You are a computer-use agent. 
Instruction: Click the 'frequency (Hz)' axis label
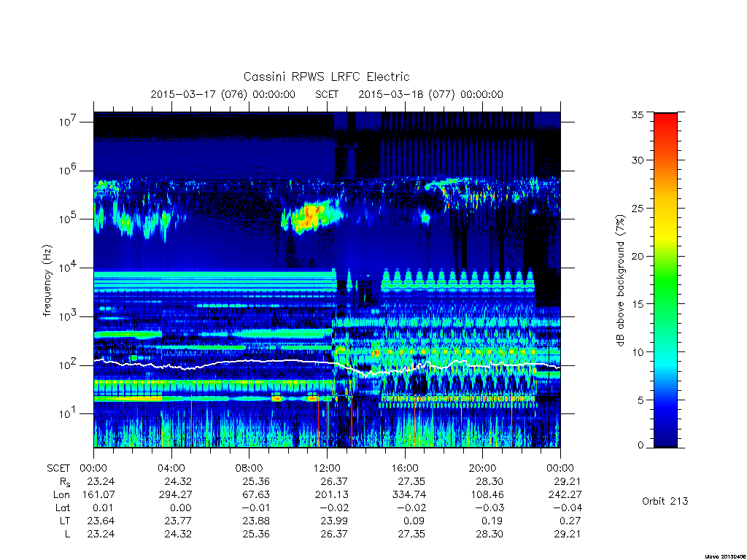pos(47,281)
